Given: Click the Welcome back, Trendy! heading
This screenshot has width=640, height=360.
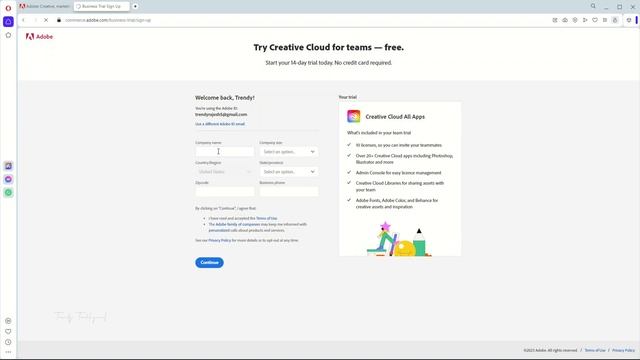Looking at the screenshot, I should pyautogui.click(x=225, y=98).
